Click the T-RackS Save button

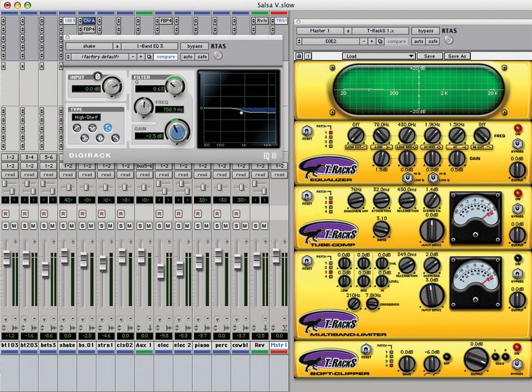[429, 56]
